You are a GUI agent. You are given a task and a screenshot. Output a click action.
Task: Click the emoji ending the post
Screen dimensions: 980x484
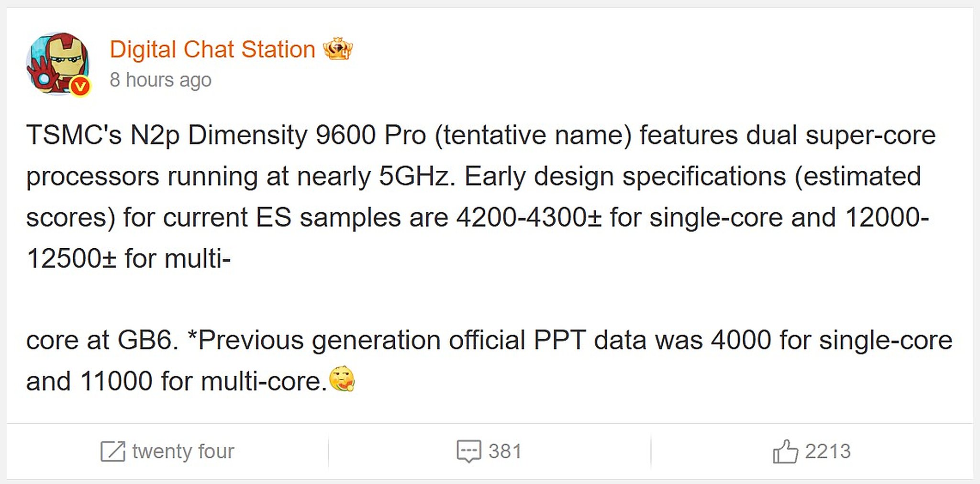(x=342, y=379)
